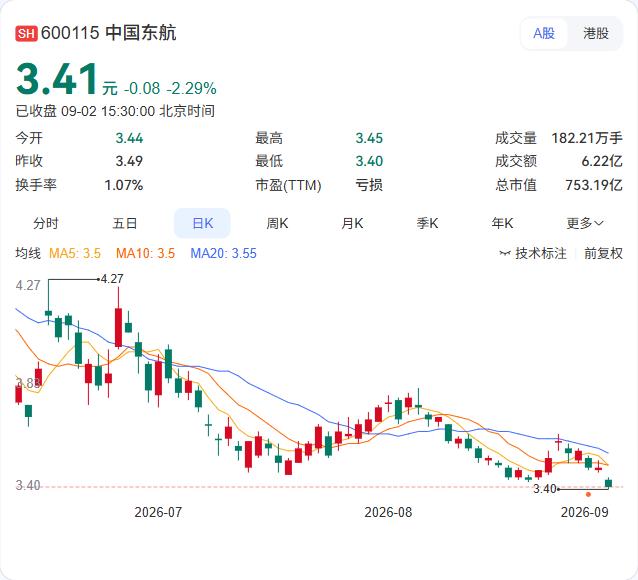Select the 周K chart tab

pyautogui.click(x=277, y=223)
